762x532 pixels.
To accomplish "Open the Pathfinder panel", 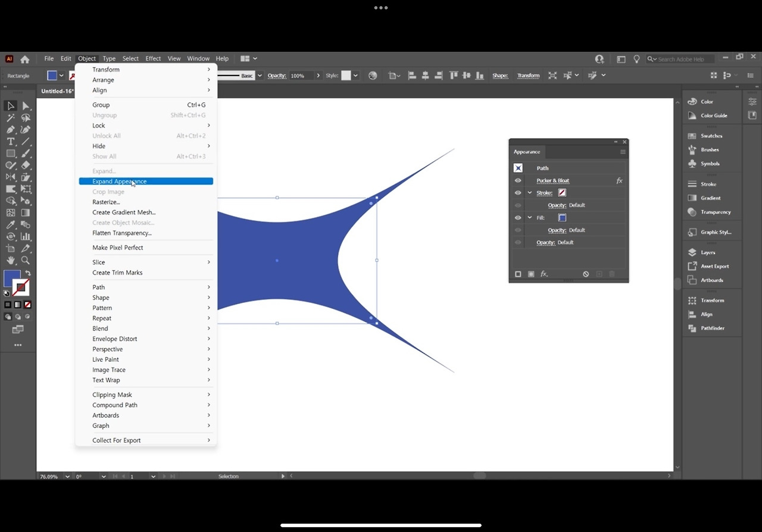I will [711, 328].
